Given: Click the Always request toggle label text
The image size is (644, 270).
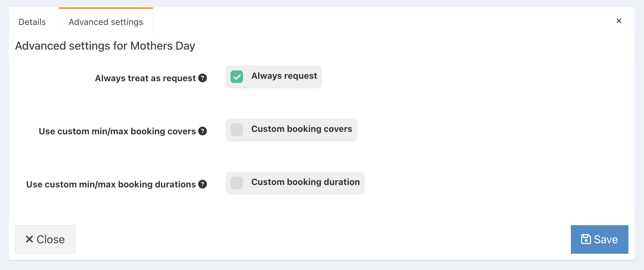Looking at the screenshot, I should [284, 76].
